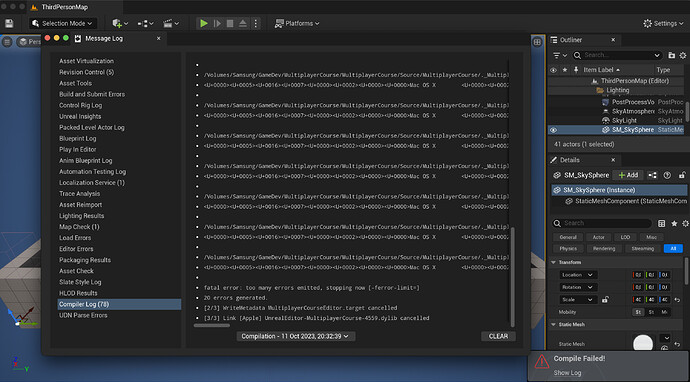Select Localization Service (1) category
Viewport: 690px width, 382px height.
[x=92, y=183]
